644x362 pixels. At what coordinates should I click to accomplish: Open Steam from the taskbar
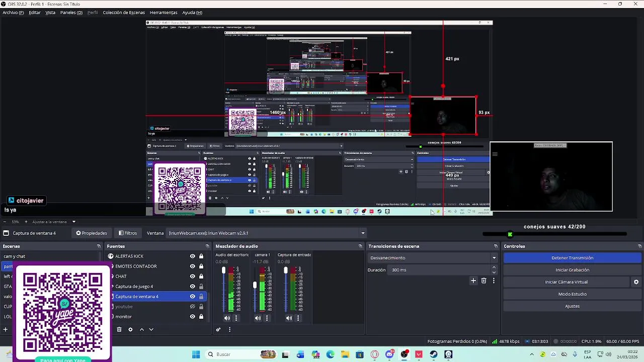434,354
